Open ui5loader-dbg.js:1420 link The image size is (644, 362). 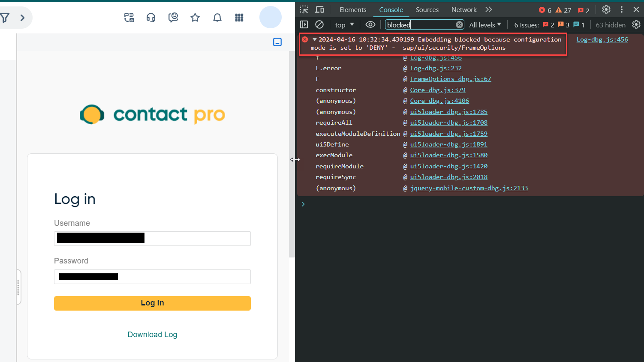(x=448, y=166)
